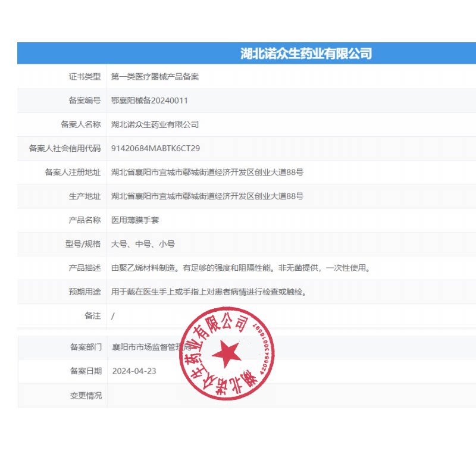Screen dimensions: 476x476
Task: Select the 备案人注册地址 label
Action: (73, 172)
